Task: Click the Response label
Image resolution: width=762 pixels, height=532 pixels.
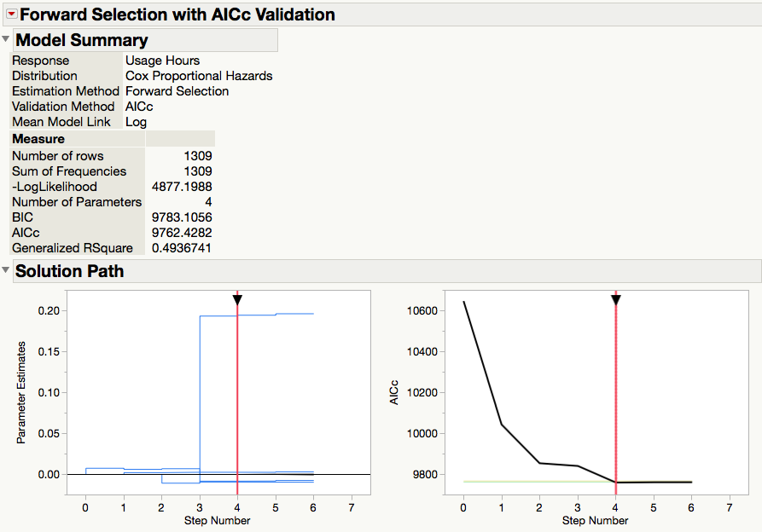Action: 41,61
